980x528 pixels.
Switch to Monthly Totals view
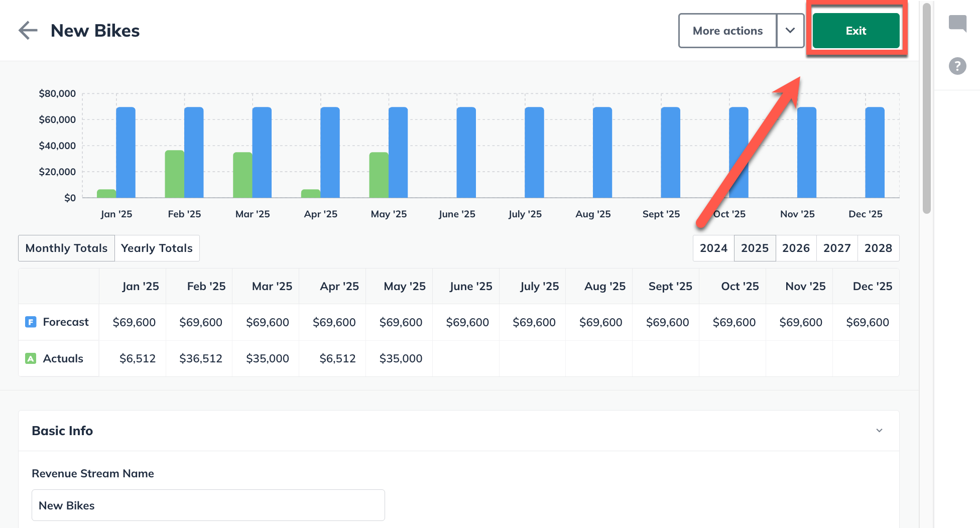[x=66, y=248]
